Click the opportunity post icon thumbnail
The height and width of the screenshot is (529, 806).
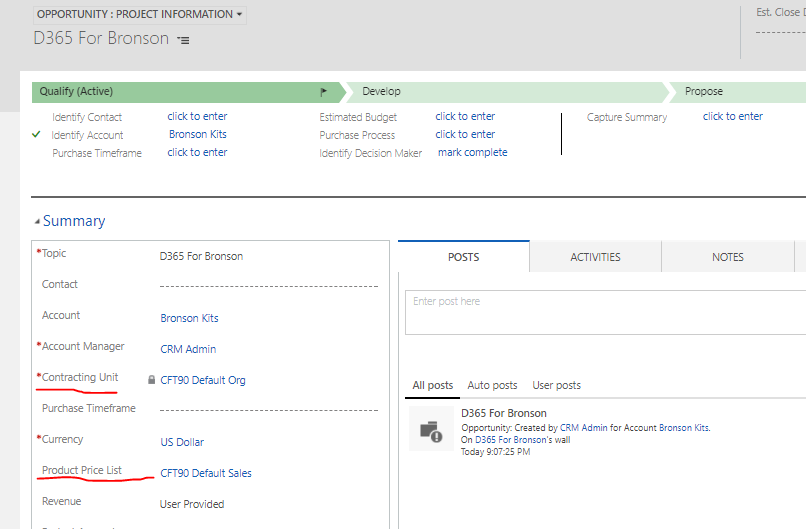tap(431, 429)
